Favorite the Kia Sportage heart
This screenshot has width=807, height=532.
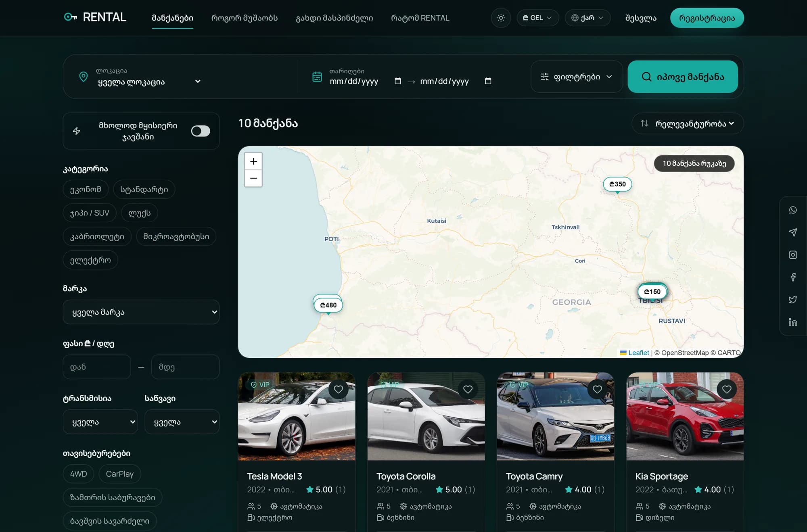[x=727, y=389]
